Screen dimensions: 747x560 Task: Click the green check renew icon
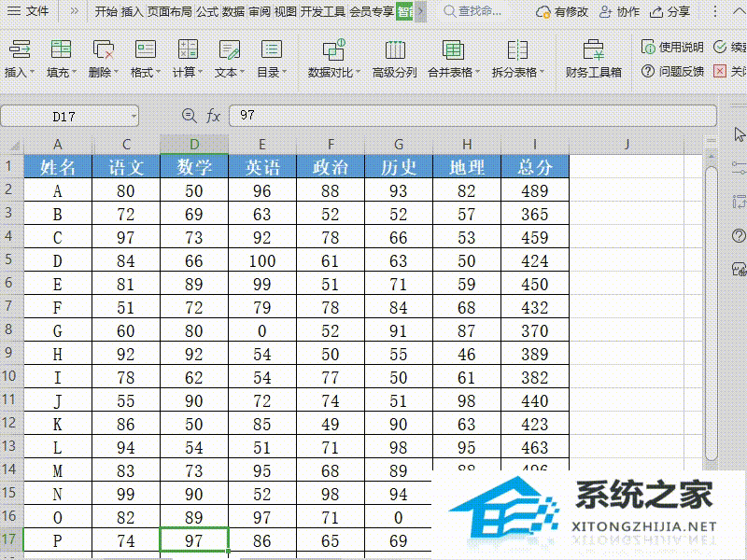[720, 47]
